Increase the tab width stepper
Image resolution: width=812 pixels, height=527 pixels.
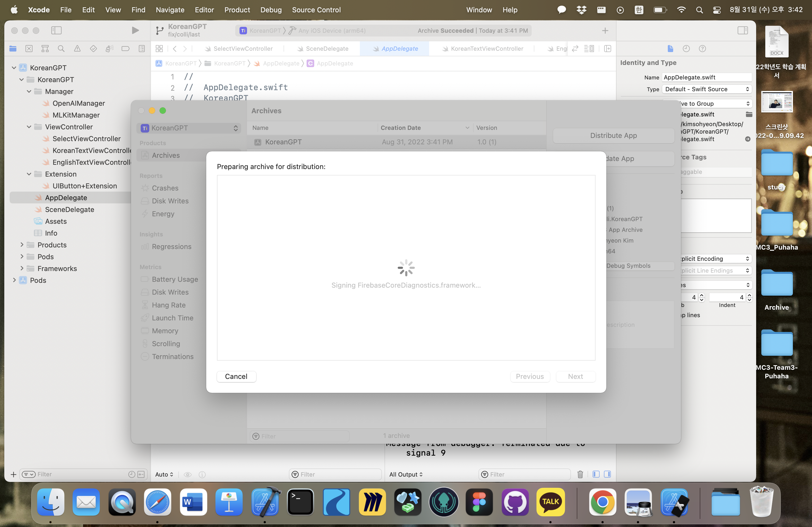pyautogui.click(x=701, y=295)
